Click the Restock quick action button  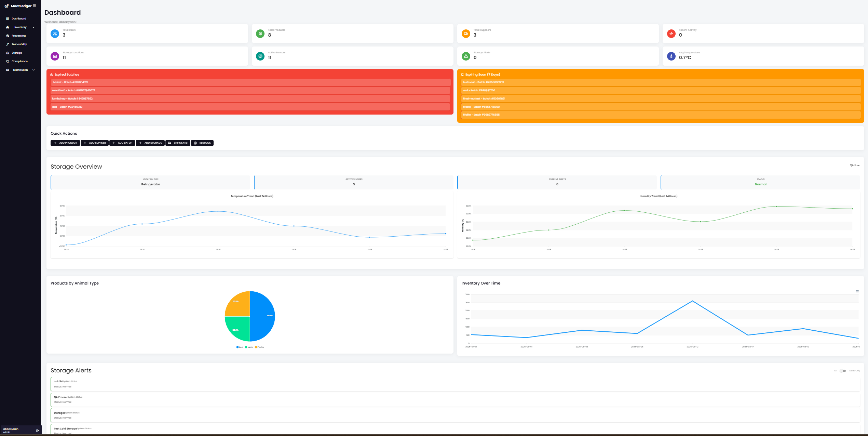click(202, 143)
